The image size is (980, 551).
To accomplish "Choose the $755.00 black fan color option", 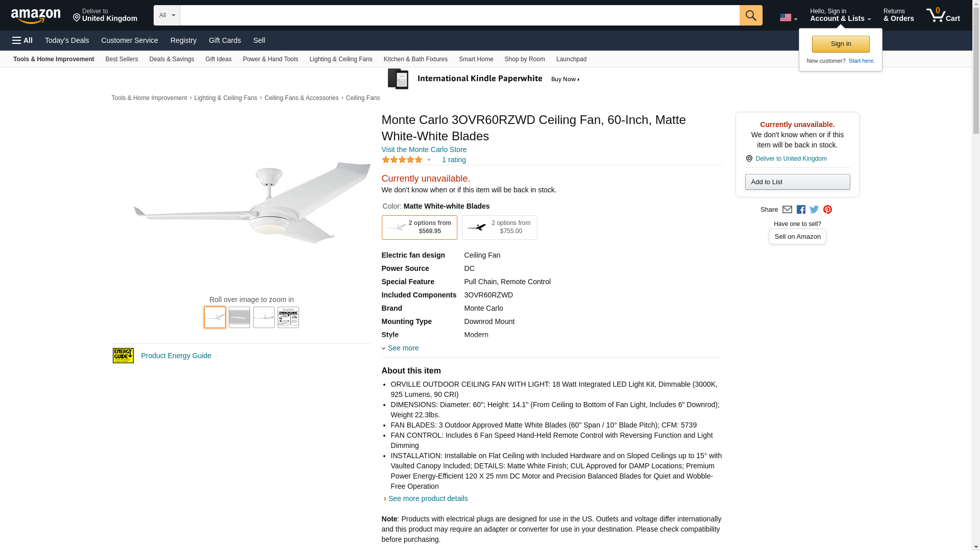I will click(x=499, y=228).
